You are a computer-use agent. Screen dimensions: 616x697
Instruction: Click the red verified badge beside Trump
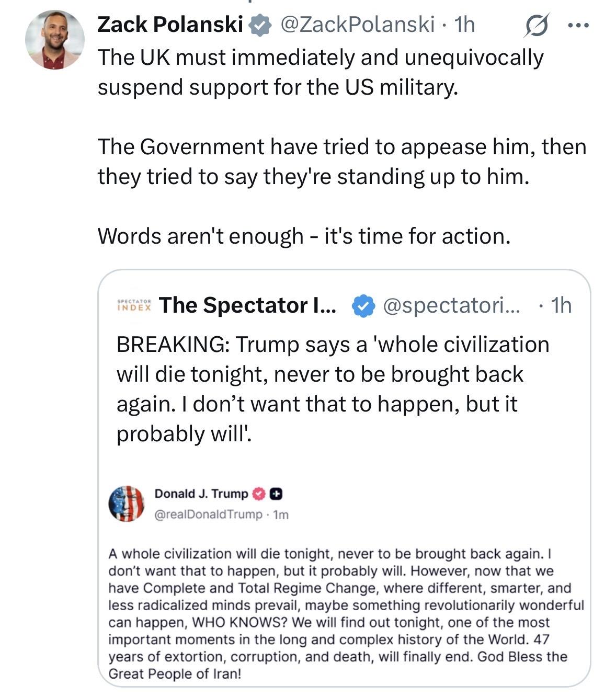pyautogui.click(x=259, y=494)
